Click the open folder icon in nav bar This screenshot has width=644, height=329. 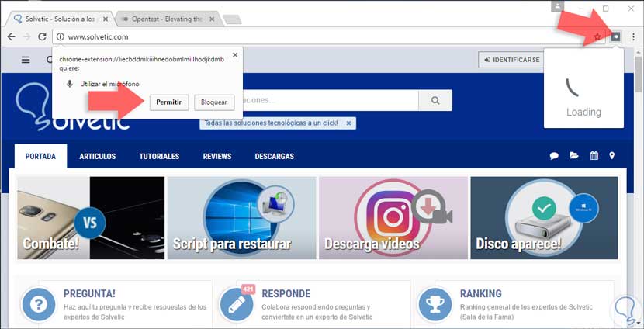point(573,156)
